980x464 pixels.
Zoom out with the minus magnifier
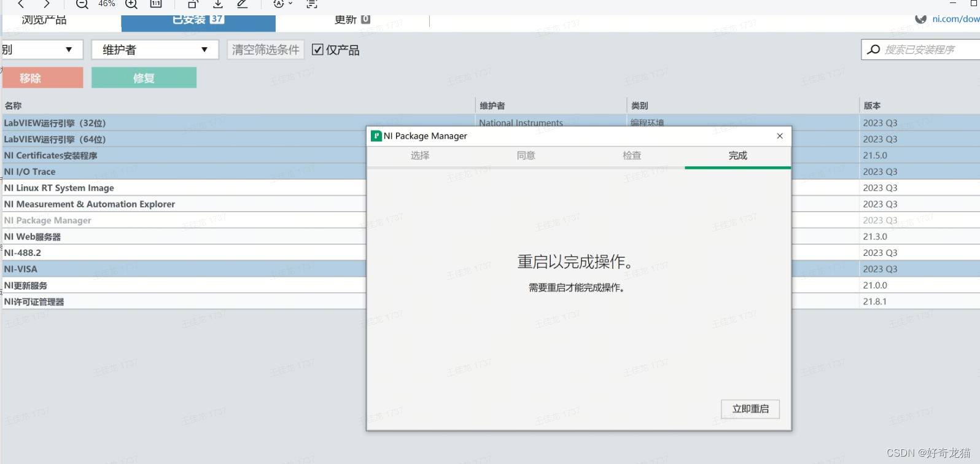82,4
